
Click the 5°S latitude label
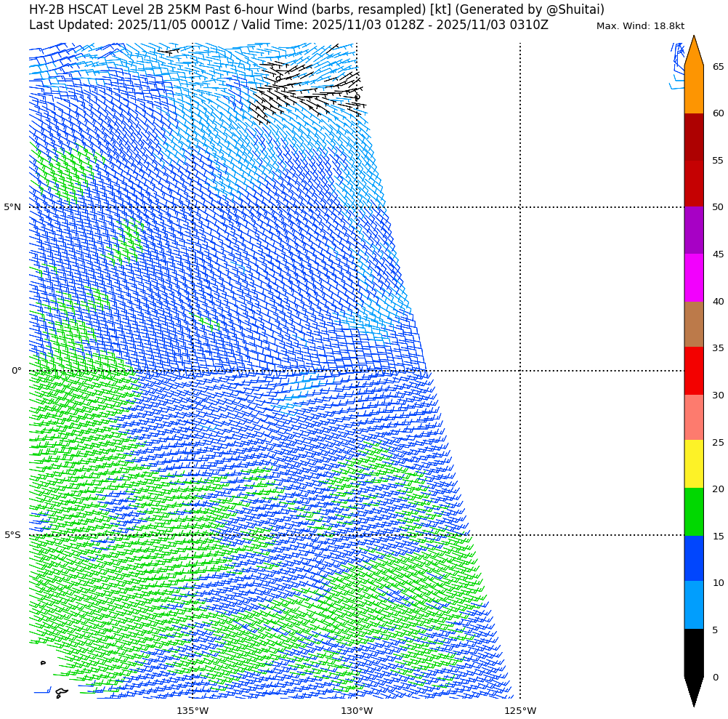click(x=12, y=535)
